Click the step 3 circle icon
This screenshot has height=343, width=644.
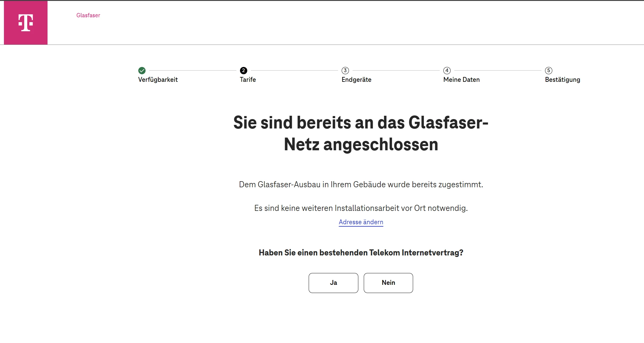coord(345,71)
